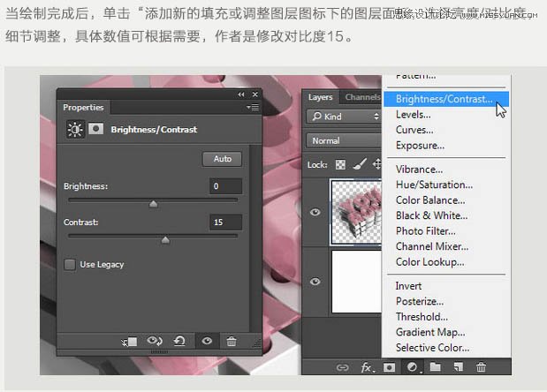
Task: Delete layer trash icon in Layers panel
Action: click(x=481, y=367)
